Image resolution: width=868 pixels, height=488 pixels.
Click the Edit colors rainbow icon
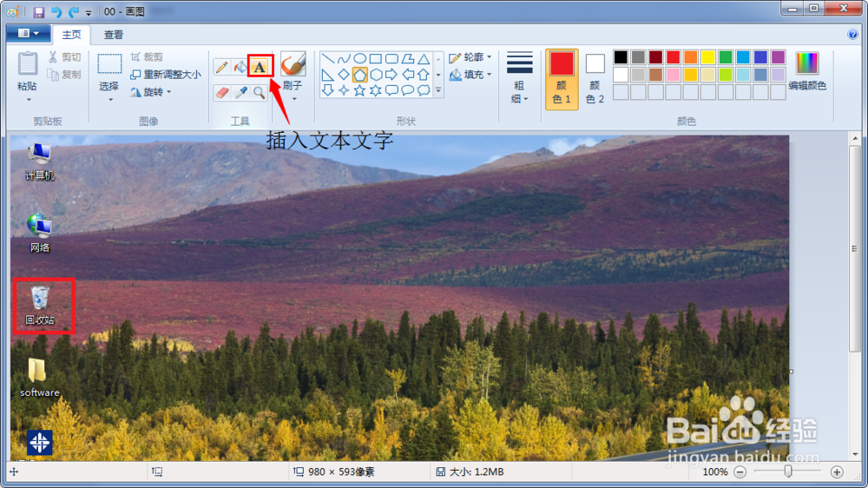click(x=807, y=63)
